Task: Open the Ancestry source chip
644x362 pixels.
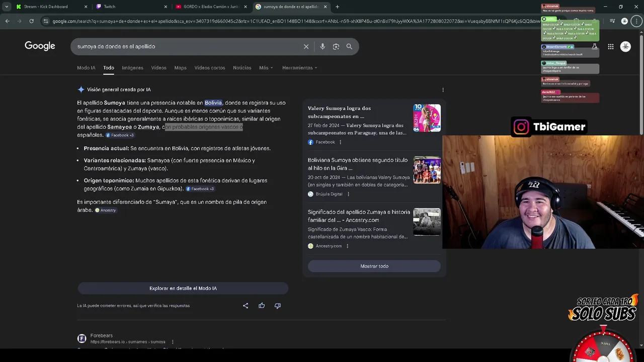Action: pyautogui.click(x=106, y=210)
